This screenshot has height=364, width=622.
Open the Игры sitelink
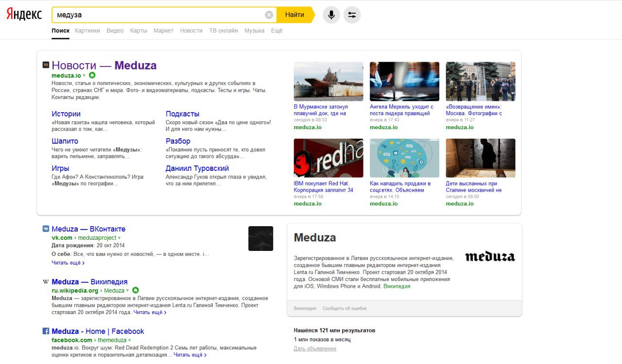[60, 168]
